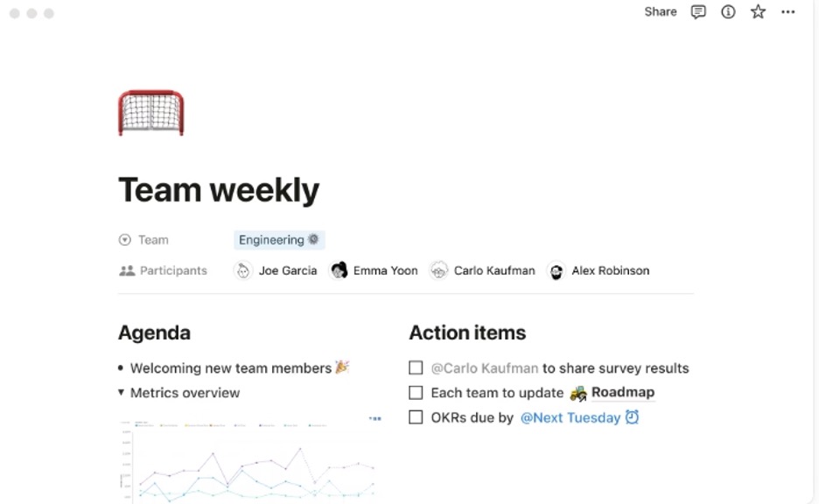
Task: Click the Team property dropdown icon
Action: coord(125,239)
